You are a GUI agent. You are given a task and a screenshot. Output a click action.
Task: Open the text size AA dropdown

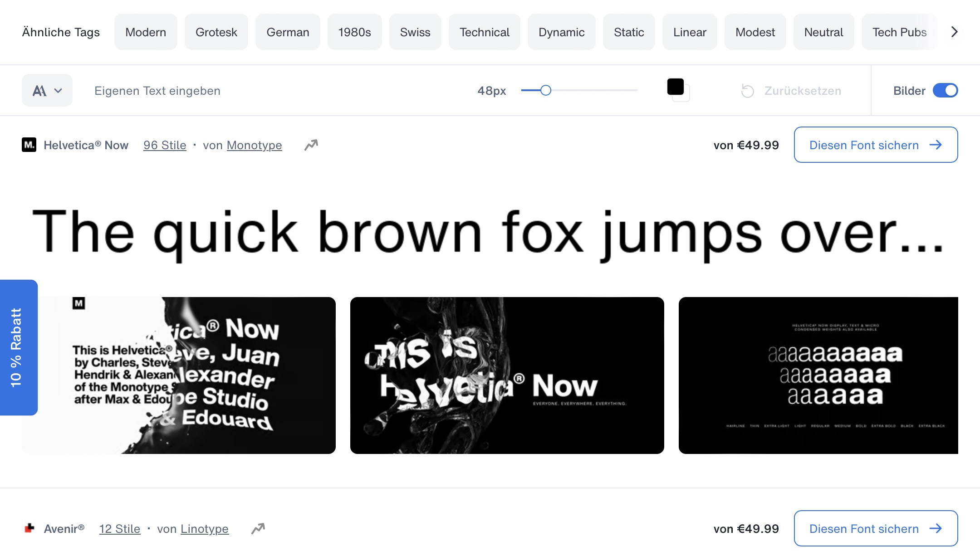tap(47, 91)
